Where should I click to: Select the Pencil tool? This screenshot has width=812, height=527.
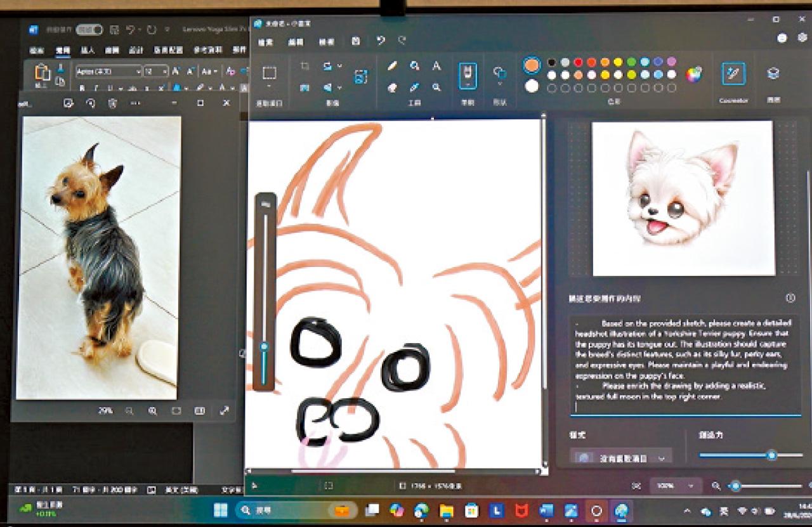pos(391,65)
